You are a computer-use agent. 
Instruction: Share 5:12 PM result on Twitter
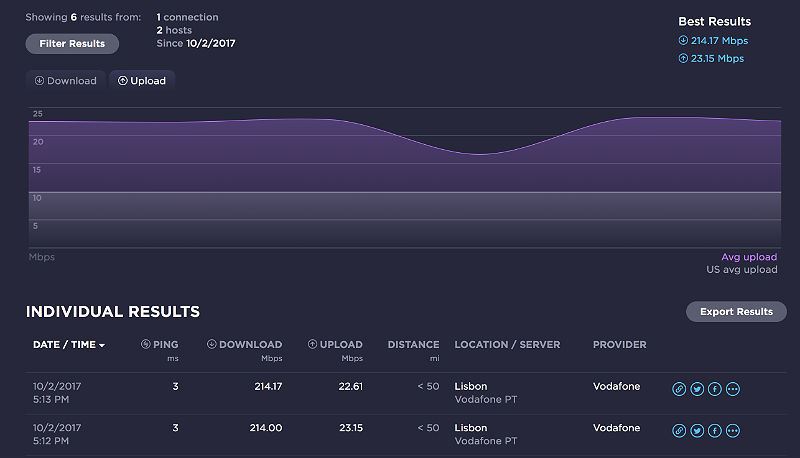coord(697,431)
